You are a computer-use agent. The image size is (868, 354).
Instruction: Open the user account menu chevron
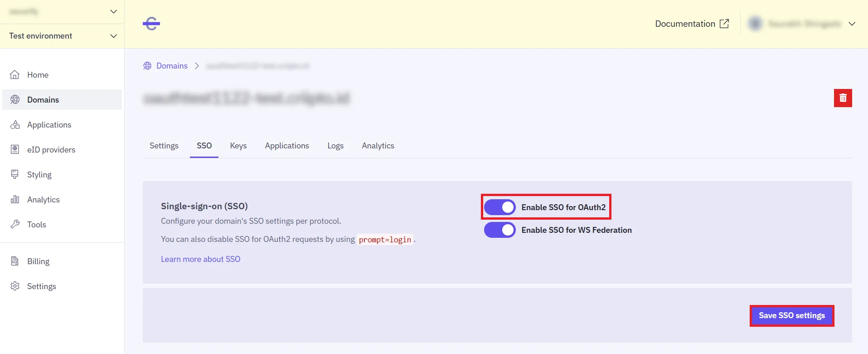click(852, 24)
